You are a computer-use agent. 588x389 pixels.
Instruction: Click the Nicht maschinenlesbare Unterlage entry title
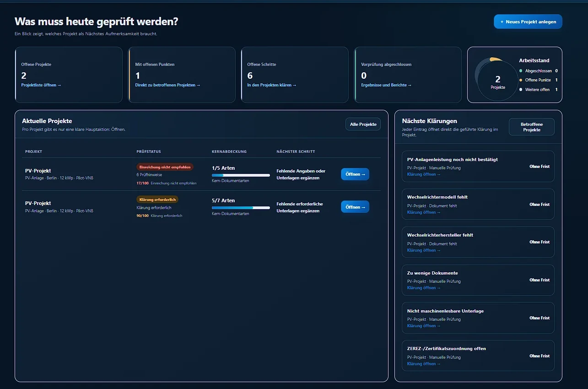coord(445,311)
